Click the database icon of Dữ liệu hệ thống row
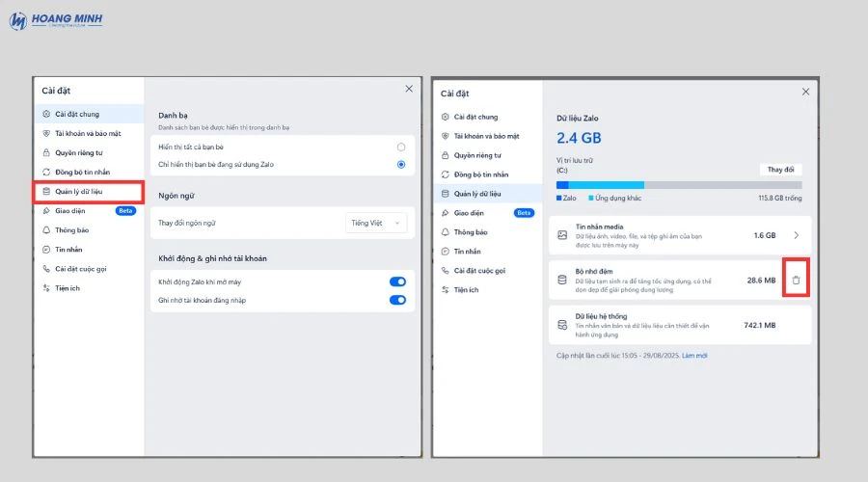The height and width of the screenshot is (482, 868). [x=562, y=325]
